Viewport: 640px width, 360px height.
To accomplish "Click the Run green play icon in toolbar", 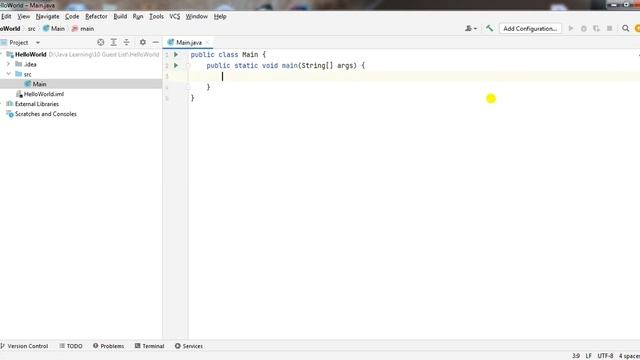I will (571, 28).
